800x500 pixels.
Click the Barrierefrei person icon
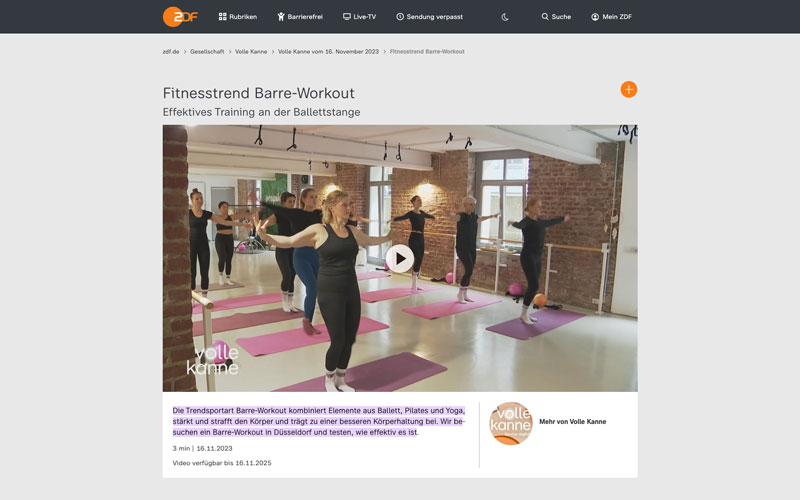[x=281, y=17]
